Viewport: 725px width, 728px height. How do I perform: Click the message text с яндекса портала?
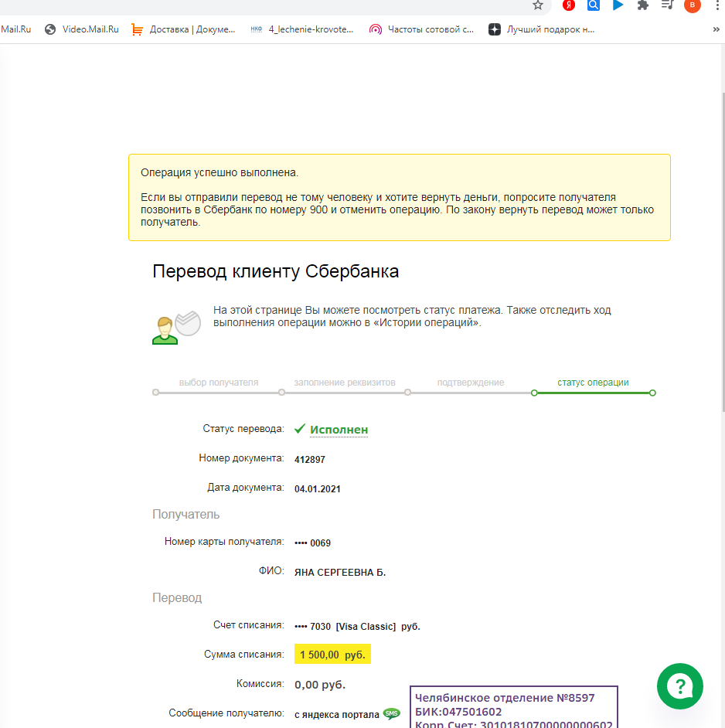(337, 715)
